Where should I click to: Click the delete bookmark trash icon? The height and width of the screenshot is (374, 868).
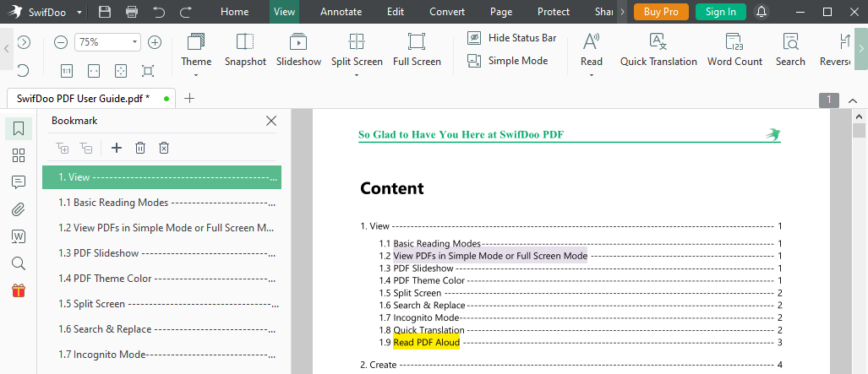140,148
